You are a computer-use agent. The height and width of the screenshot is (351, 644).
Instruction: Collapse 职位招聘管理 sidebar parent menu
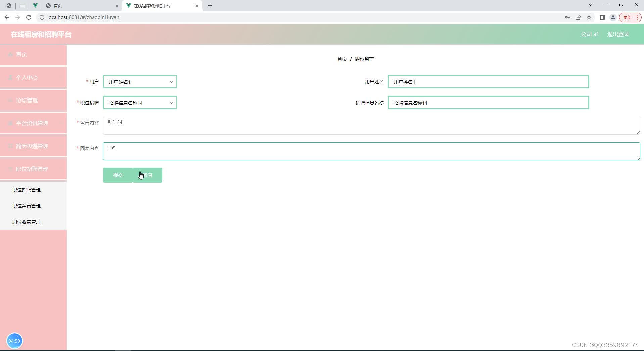click(x=33, y=169)
